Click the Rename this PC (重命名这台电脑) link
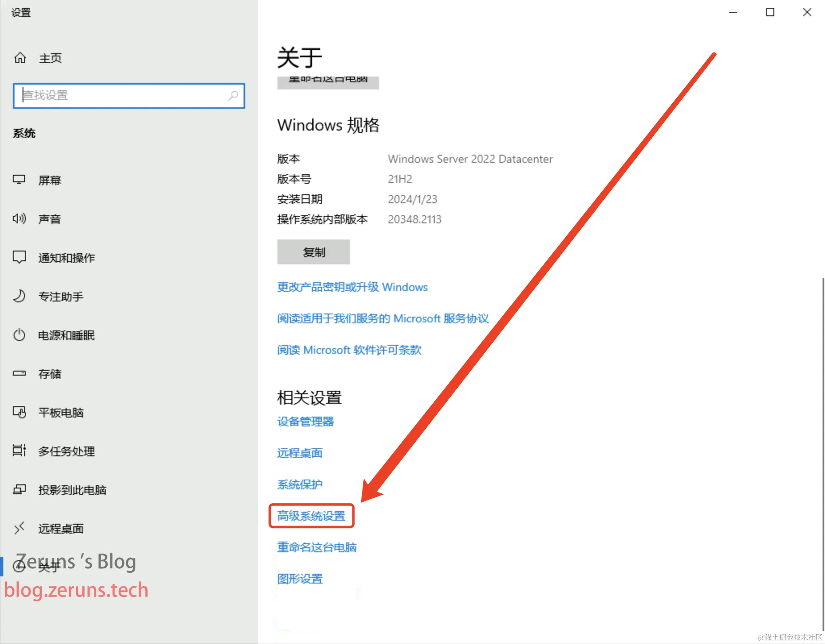The height and width of the screenshot is (644, 825). (x=317, y=547)
